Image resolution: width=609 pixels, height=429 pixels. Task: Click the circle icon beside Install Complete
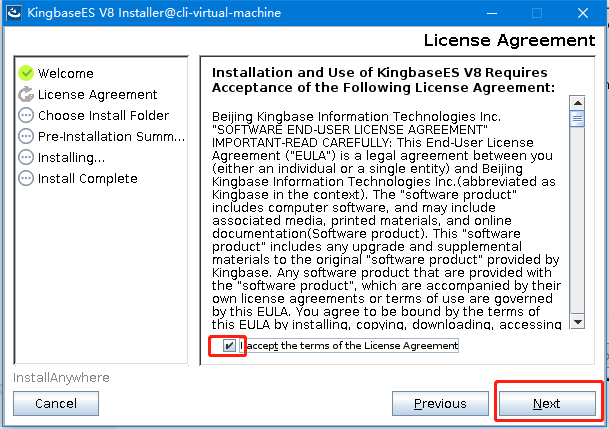[x=26, y=178]
